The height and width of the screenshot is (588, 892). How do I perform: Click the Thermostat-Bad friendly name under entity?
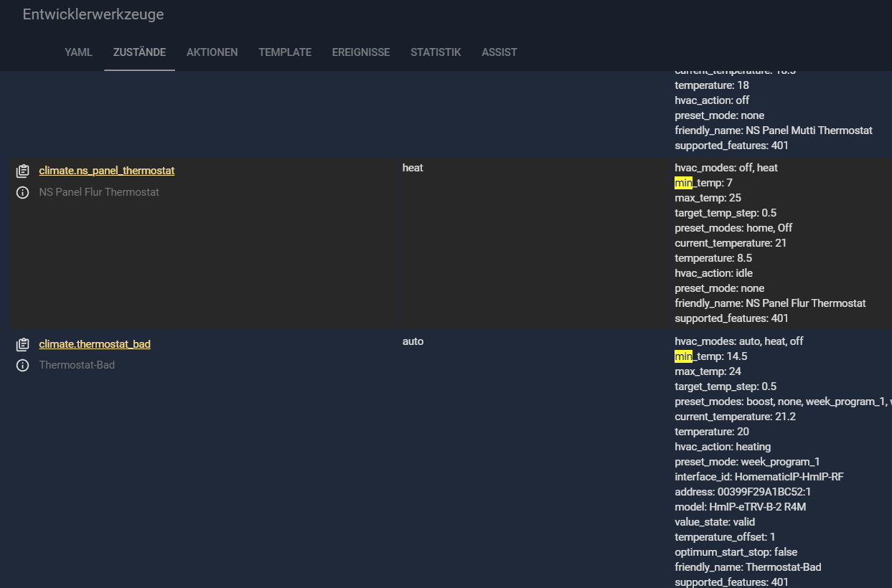(77, 365)
